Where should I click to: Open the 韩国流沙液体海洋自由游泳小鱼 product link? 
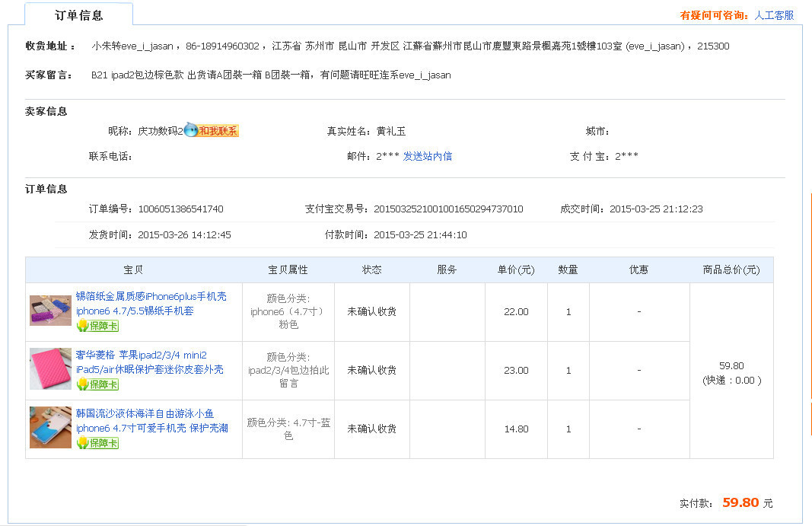pos(145,414)
